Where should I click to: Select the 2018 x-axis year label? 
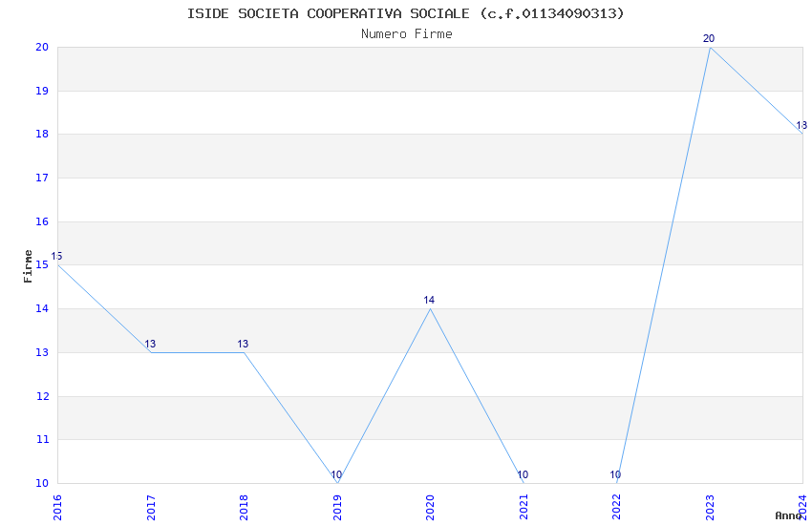click(244, 508)
